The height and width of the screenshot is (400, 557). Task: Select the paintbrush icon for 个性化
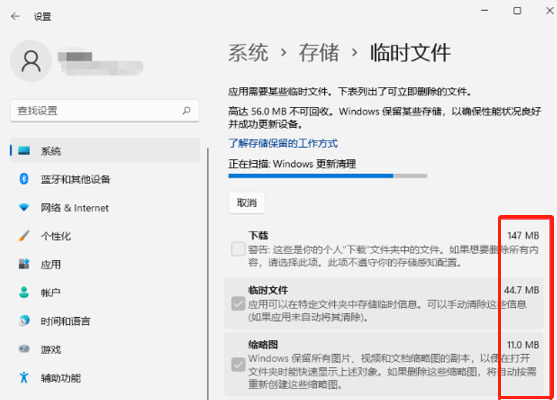pyautogui.click(x=24, y=236)
